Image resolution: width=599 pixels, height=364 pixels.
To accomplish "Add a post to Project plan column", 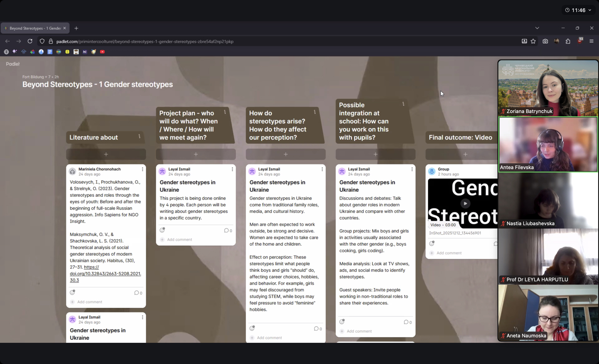I will click(x=196, y=154).
